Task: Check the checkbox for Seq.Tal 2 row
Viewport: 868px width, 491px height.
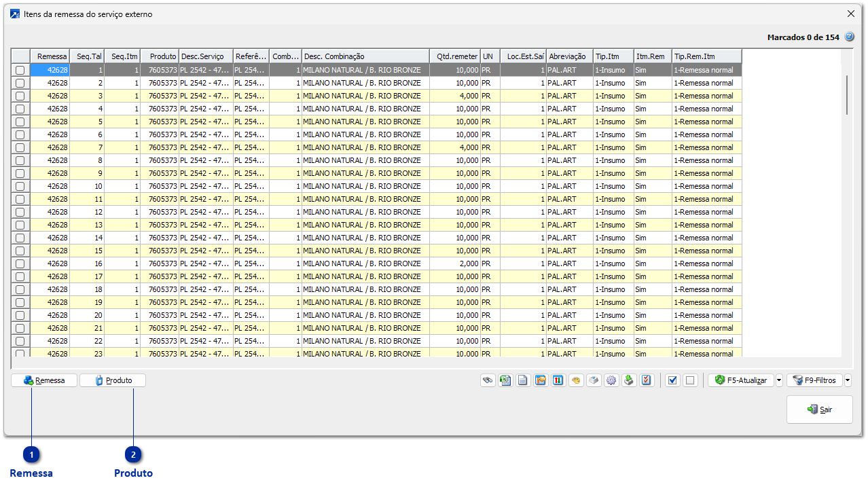Action: (x=20, y=83)
